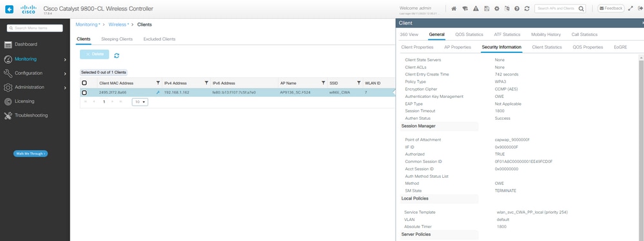Open the QOS Statistics tab
This screenshot has height=241, width=644.
pos(469,35)
